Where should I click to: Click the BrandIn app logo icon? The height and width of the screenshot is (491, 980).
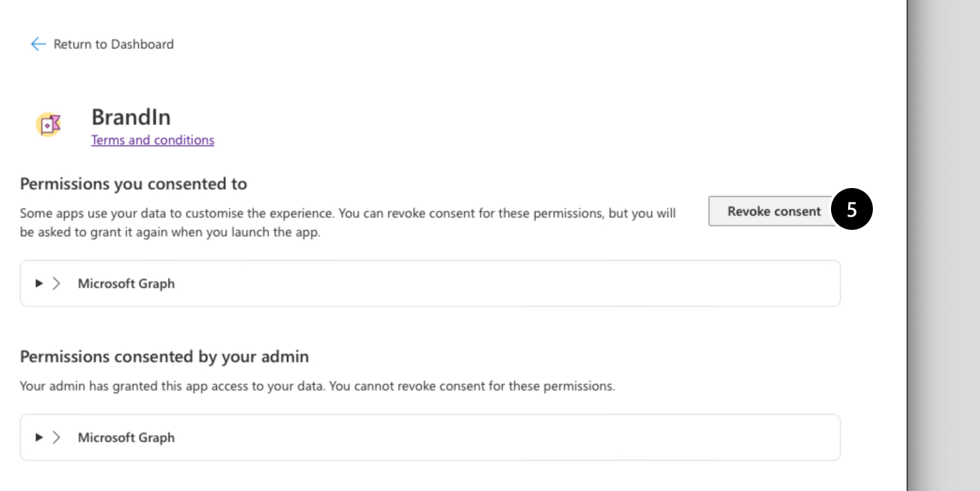pyautogui.click(x=48, y=124)
